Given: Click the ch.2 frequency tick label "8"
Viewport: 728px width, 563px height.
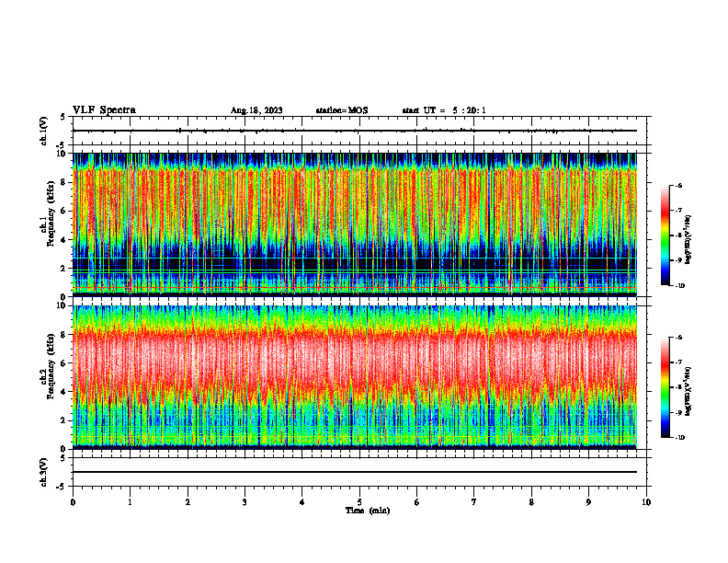Looking at the screenshot, I should click(63, 335).
